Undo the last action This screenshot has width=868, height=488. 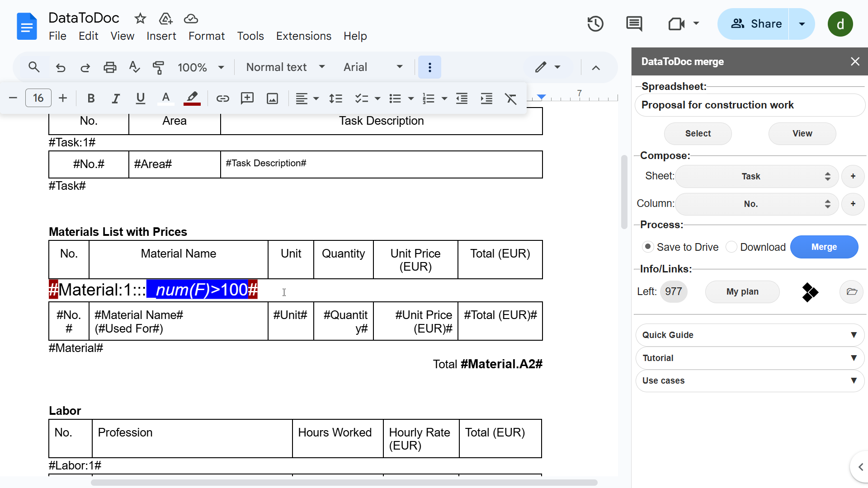point(61,67)
